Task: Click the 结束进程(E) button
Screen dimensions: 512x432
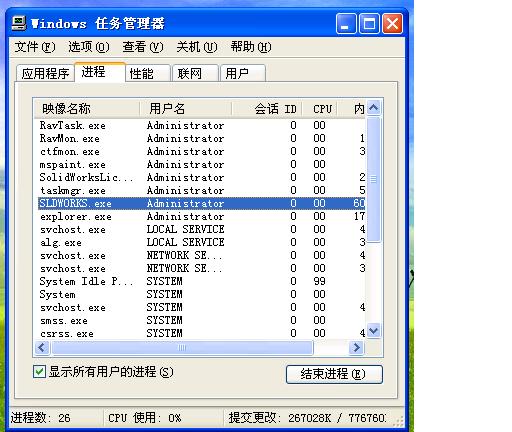Action: 334,374
